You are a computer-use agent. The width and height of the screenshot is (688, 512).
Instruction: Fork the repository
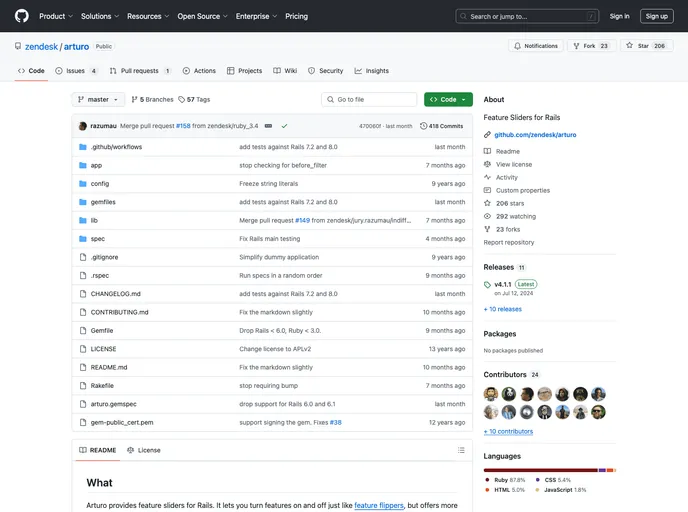pos(591,46)
